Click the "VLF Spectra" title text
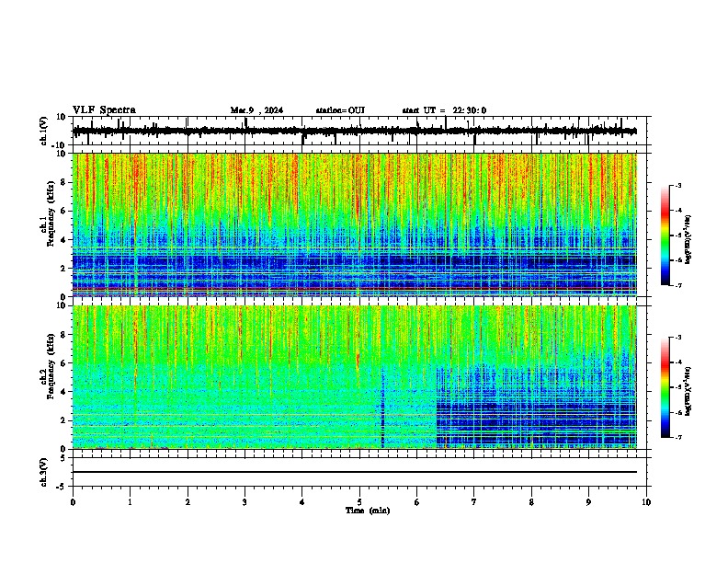Image resolution: width=728 pixels, height=563 pixels. 104,109
